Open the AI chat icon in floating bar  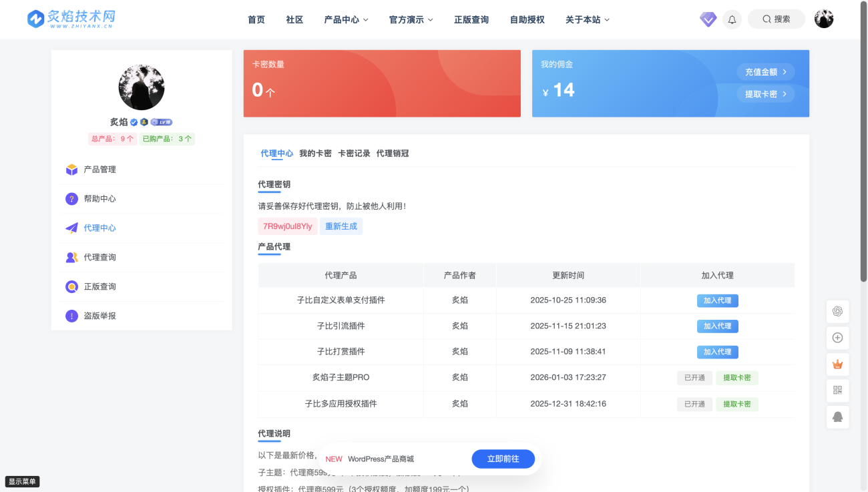point(837,311)
